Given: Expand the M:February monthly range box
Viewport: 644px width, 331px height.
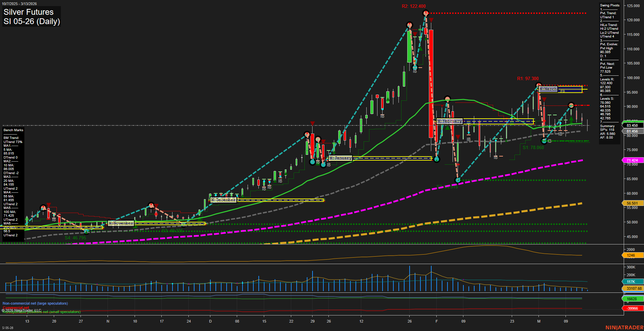Looking at the screenshot, I should (x=450, y=121).
